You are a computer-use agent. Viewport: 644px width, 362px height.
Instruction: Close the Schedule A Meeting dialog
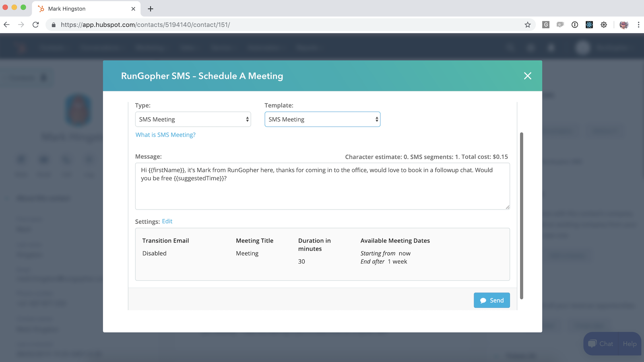click(x=527, y=76)
